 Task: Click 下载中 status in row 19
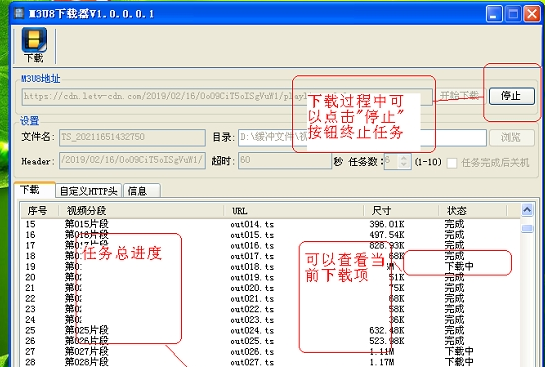click(x=459, y=267)
